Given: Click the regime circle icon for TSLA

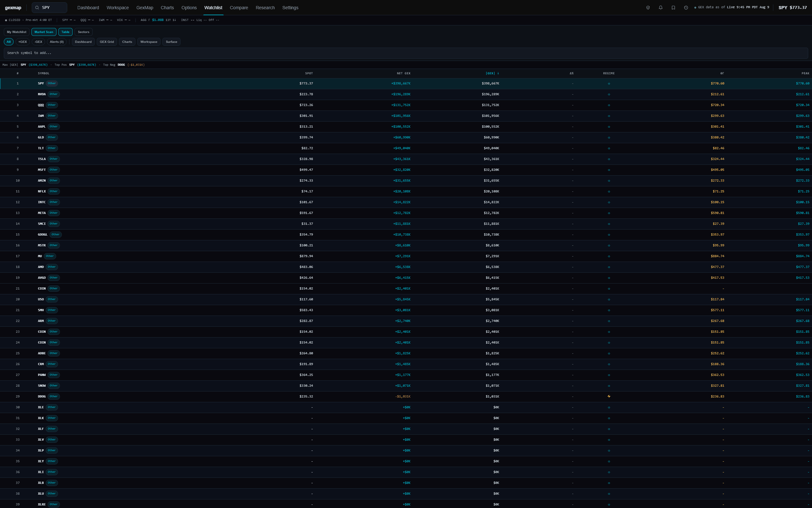Looking at the screenshot, I should 609,159.
